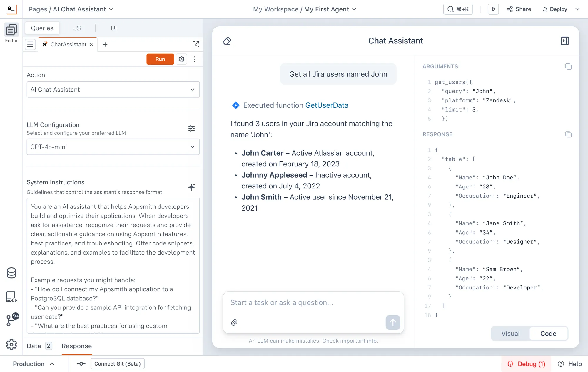Screen dimensions: 588x372
Task: Attach a file with the paperclip icon
Action: point(234,322)
